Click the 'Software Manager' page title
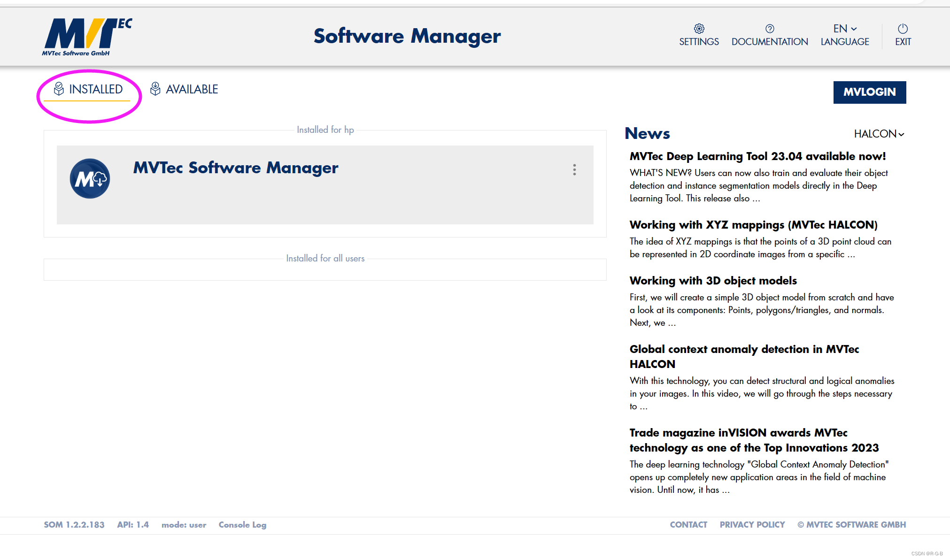 [x=407, y=36]
